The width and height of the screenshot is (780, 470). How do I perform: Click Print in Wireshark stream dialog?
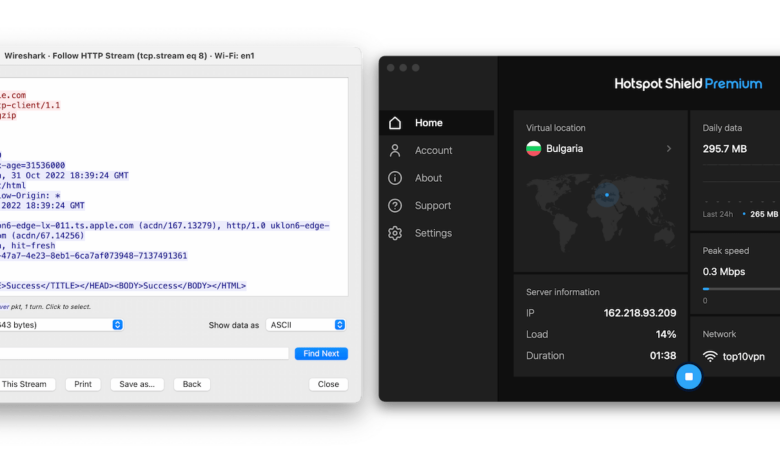[83, 384]
